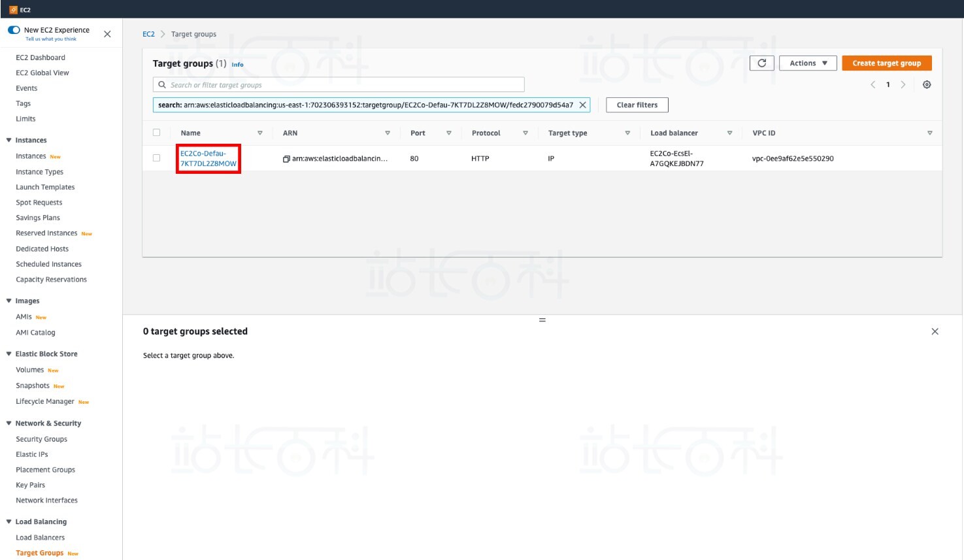Collapse the Images sidebar section
This screenshot has height=560, width=964.
[x=8, y=301]
